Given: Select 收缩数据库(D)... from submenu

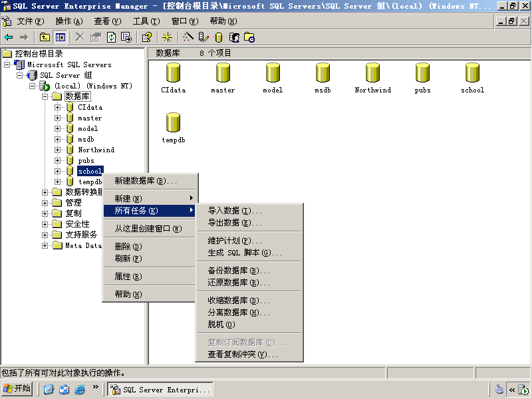Looking at the screenshot, I should tap(249, 301).
